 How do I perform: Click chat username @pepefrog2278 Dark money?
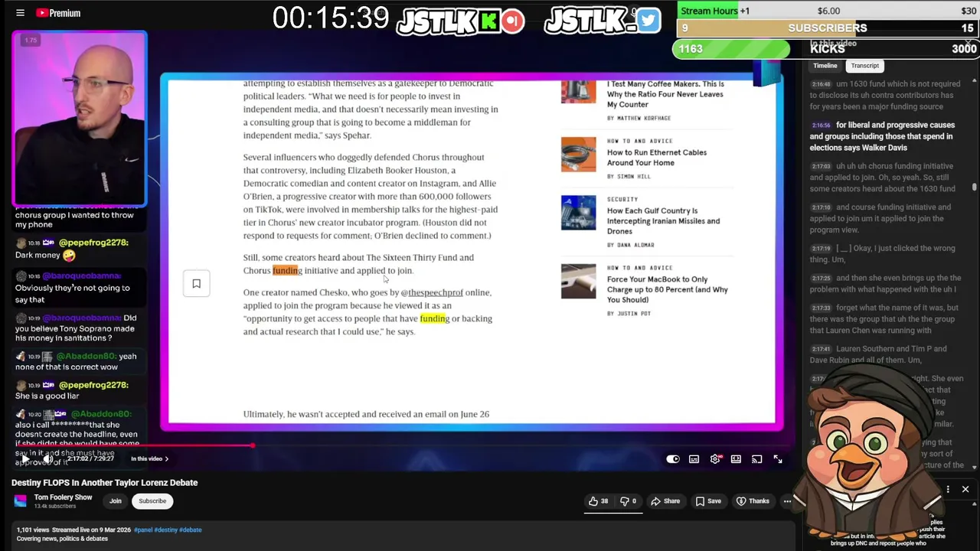coord(93,243)
